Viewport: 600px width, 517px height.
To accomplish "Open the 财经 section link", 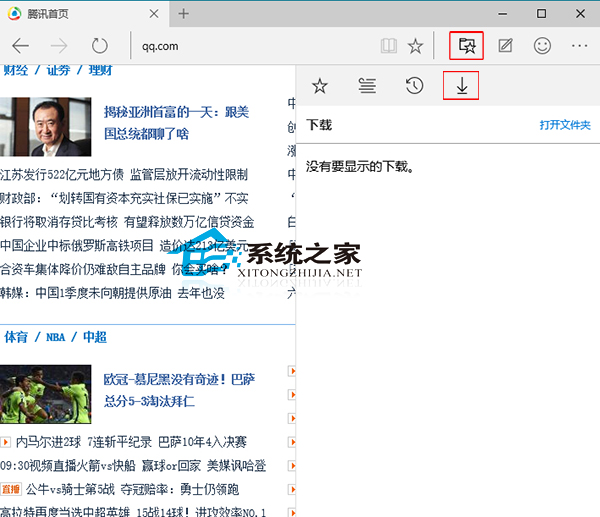I will click(x=16, y=70).
